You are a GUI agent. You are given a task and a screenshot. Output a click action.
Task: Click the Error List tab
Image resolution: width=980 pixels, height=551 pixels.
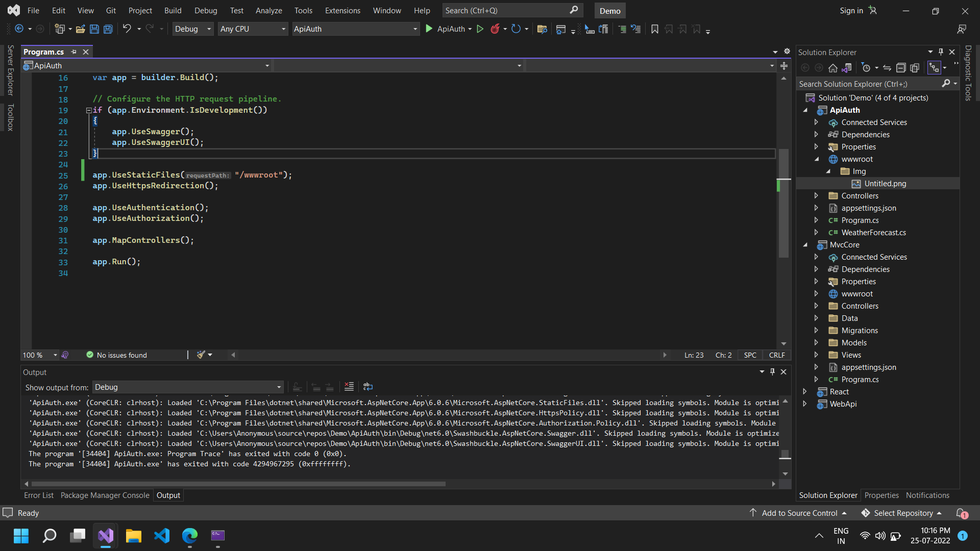(x=38, y=495)
